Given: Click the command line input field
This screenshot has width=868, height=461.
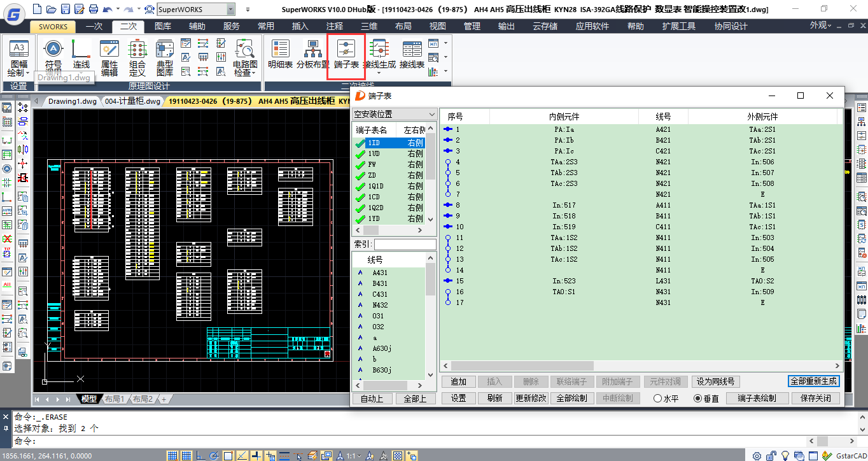Looking at the screenshot, I should tap(420, 441).
